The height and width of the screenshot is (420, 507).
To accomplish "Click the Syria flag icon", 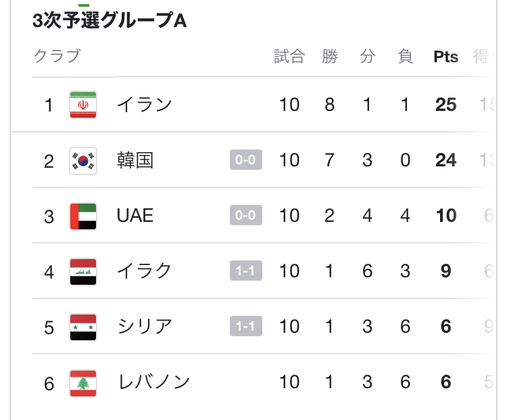I will [83, 327].
